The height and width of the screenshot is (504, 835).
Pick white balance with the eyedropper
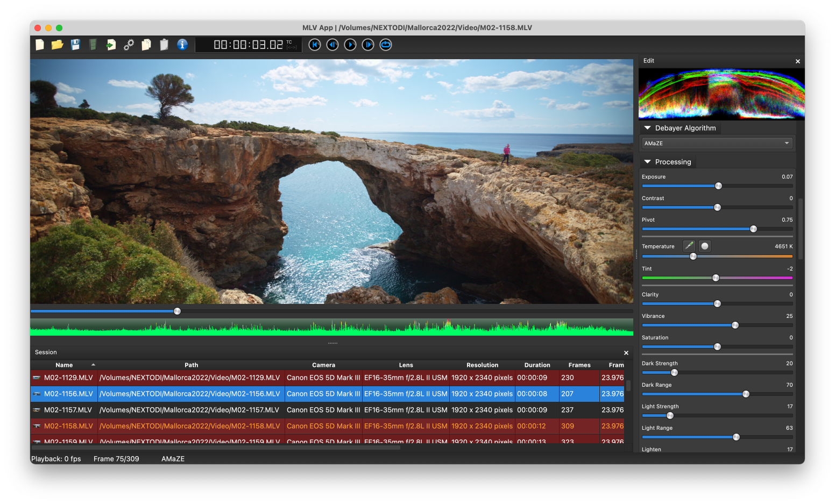[689, 246]
